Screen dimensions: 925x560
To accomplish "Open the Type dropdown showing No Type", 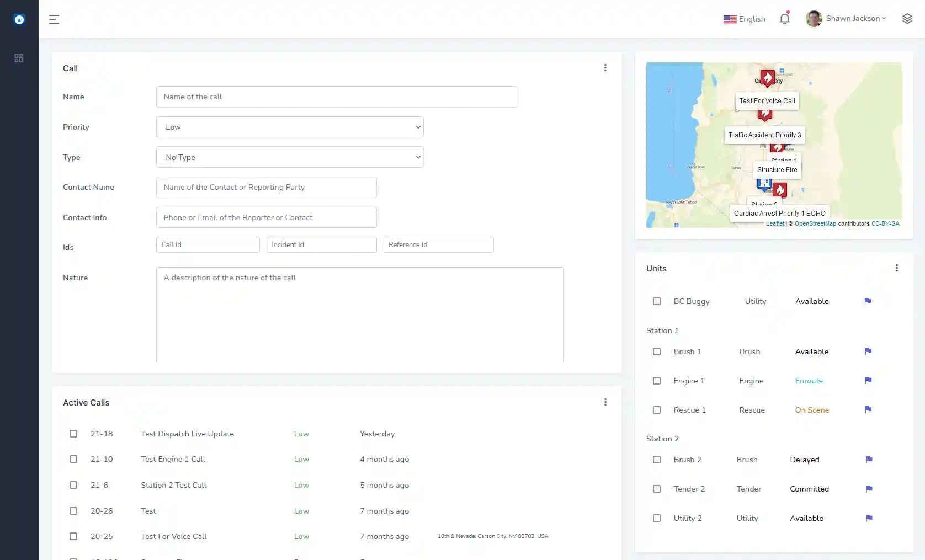I will click(x=290, y=157).
